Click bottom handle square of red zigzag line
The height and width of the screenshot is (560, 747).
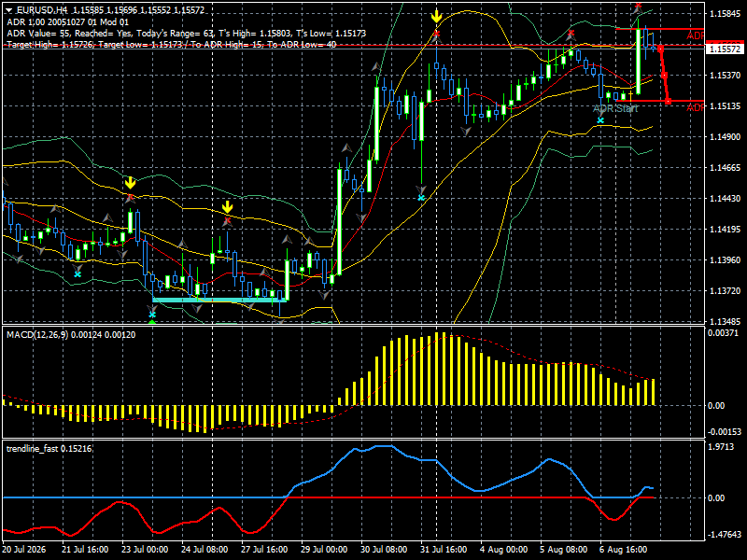[669, 101]
